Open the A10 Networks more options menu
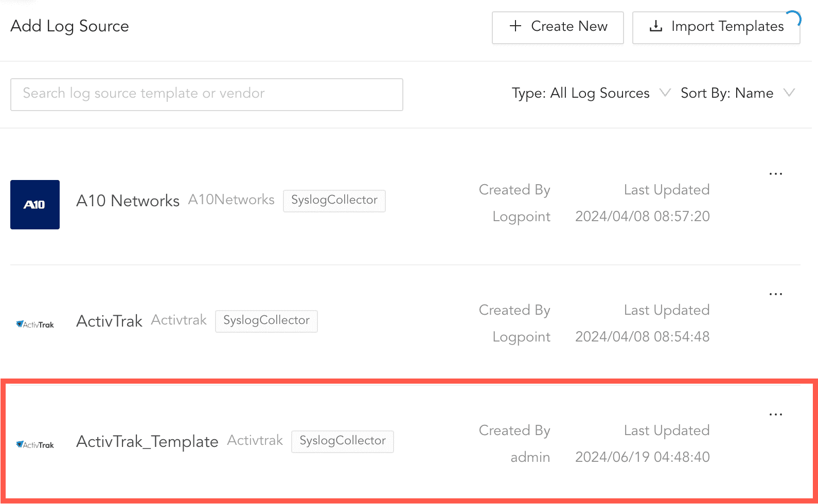The image size is (818, 504). [x=775, y=174]
